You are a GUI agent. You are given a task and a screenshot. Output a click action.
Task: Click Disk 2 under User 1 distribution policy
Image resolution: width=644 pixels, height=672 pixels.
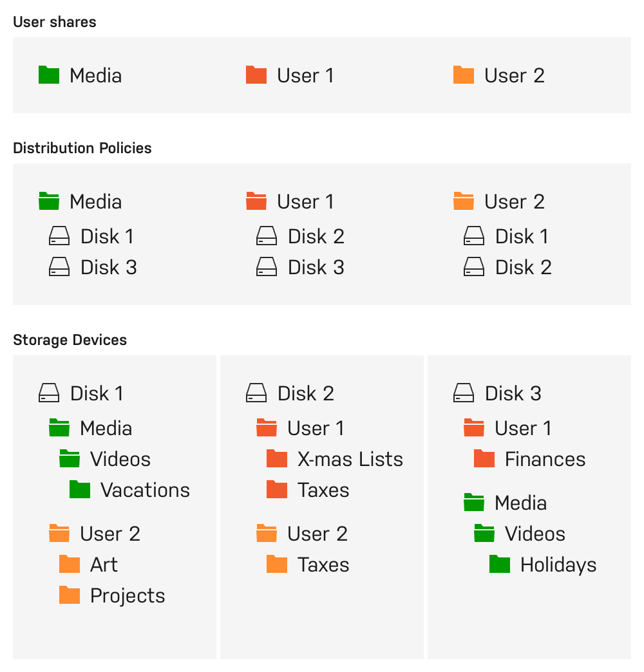pyautogui.click(x=267, y=236)
